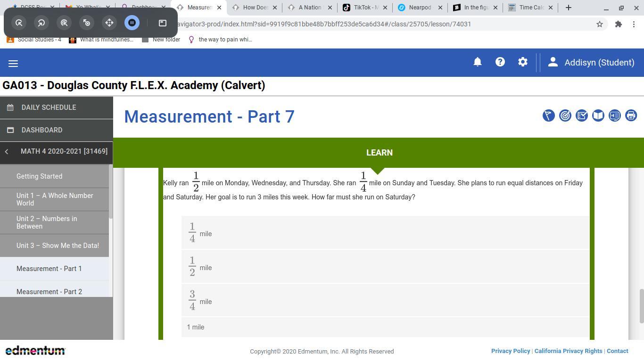The height and width of the screenshot is (362, 644).
Task: Open the New folder bookmark folder
Action: pyautogui.click(x=161, y=40)
